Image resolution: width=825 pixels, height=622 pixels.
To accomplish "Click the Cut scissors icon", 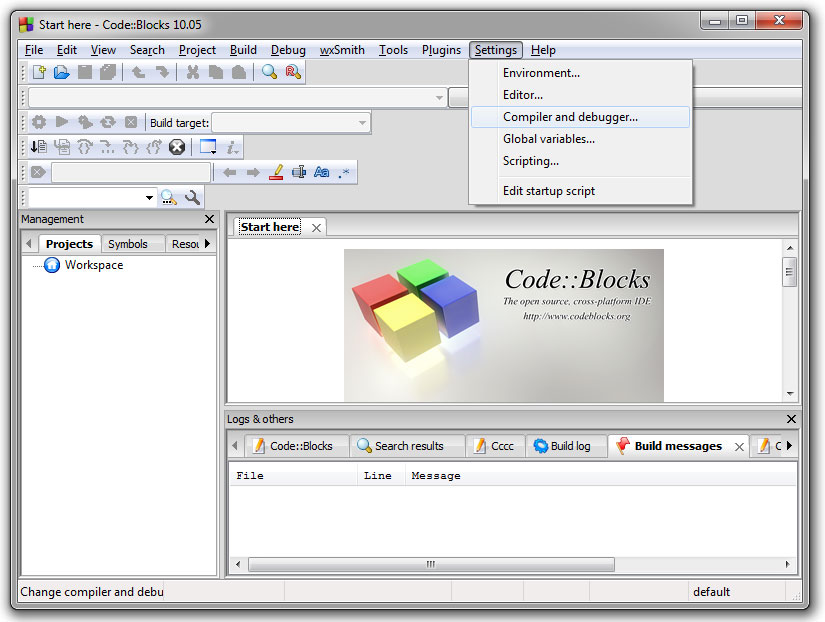I will click(193, 72).
